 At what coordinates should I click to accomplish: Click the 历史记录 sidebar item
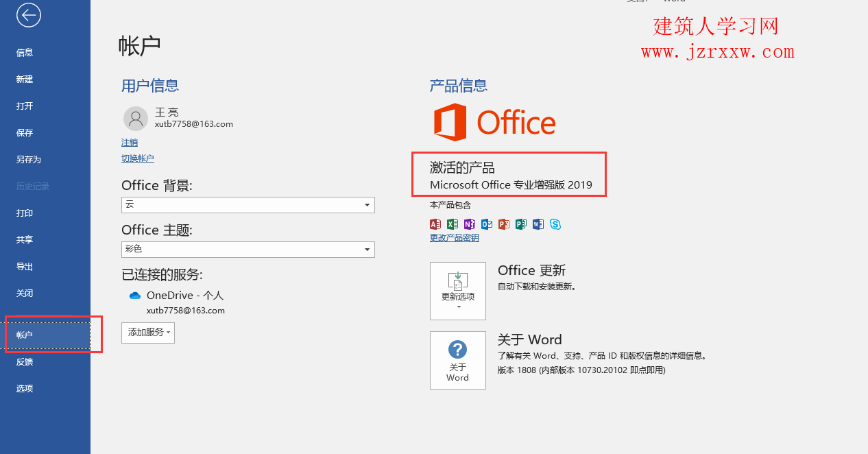click(33, 187)
